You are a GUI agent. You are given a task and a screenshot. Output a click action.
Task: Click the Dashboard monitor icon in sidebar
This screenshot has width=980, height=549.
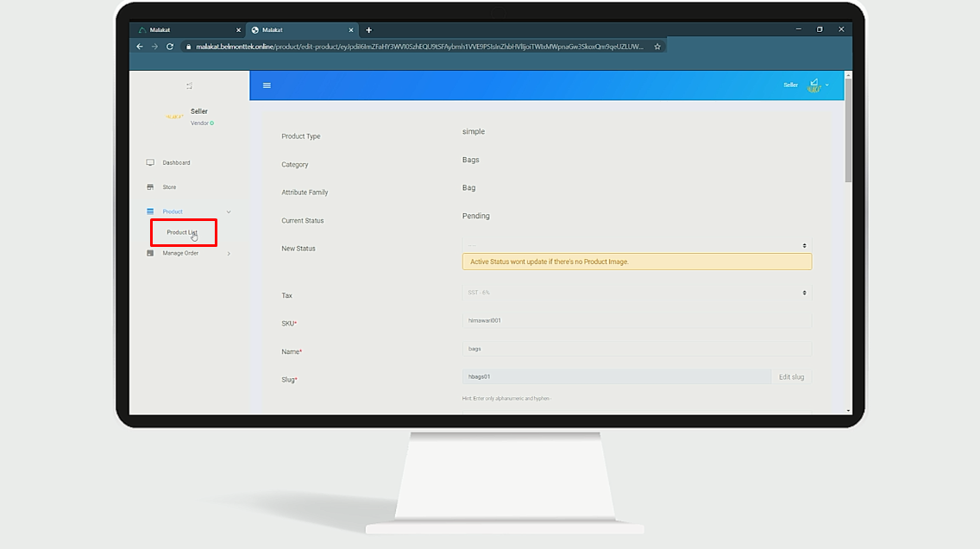click(x=150, y=162)
